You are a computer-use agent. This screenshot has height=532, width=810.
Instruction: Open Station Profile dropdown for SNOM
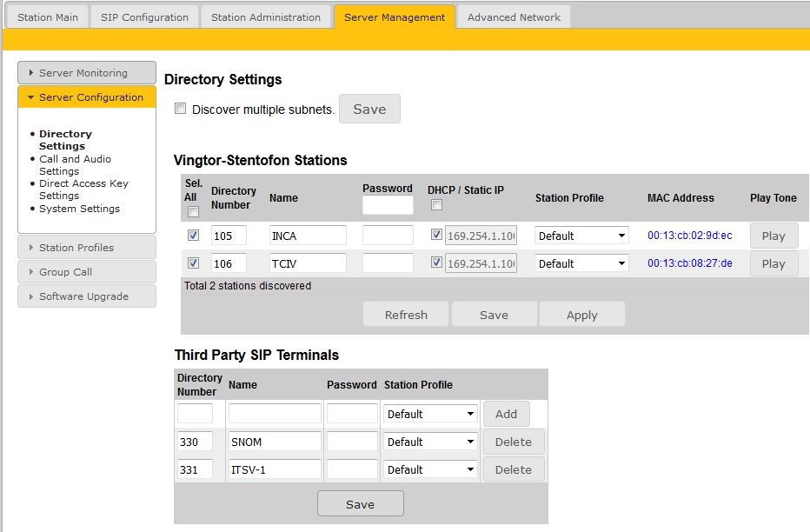tap(430, 442)
